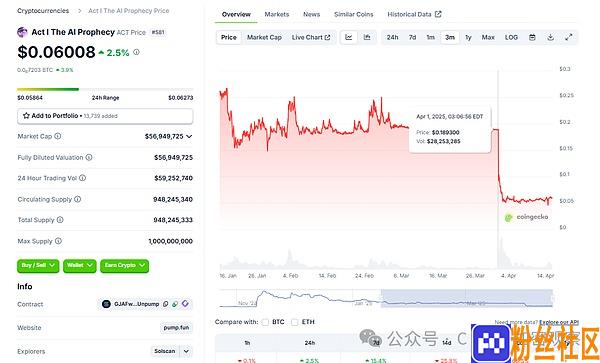Click the ACT coin logo
The height and width of the screenshot is (363, 600).
pos(22,32)
